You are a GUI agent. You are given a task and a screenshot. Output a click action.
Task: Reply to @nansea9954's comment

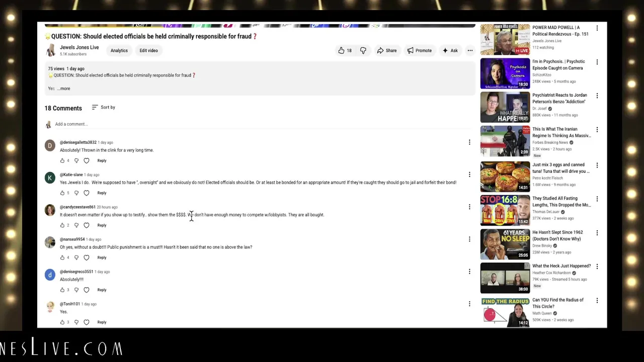[x=102, y=257]
